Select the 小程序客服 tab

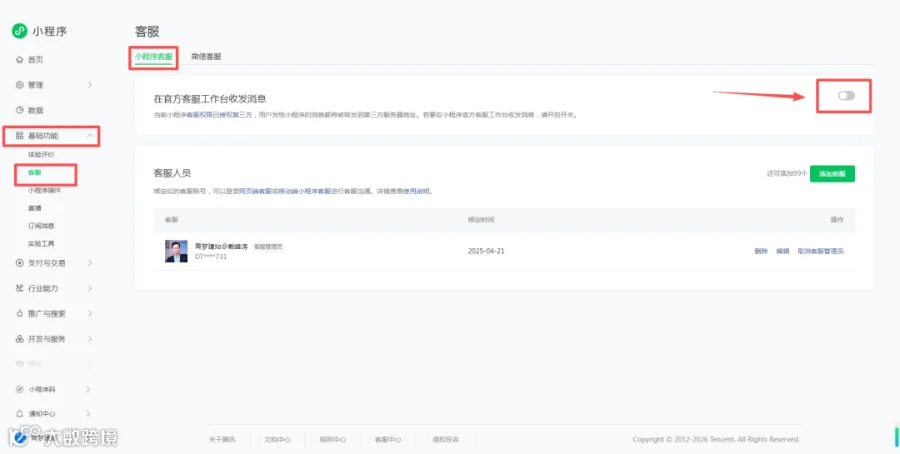tap(154, 56)
